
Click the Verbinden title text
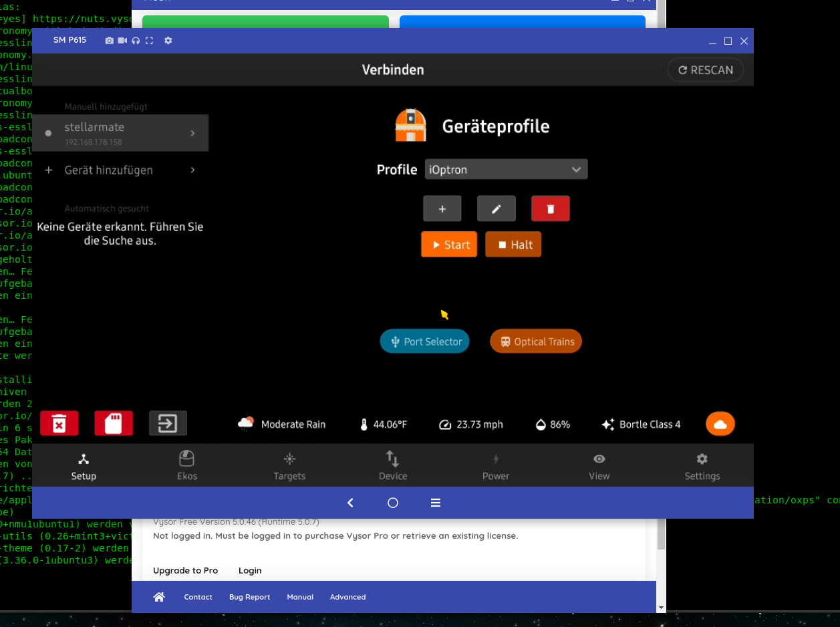tap(393, 70)
